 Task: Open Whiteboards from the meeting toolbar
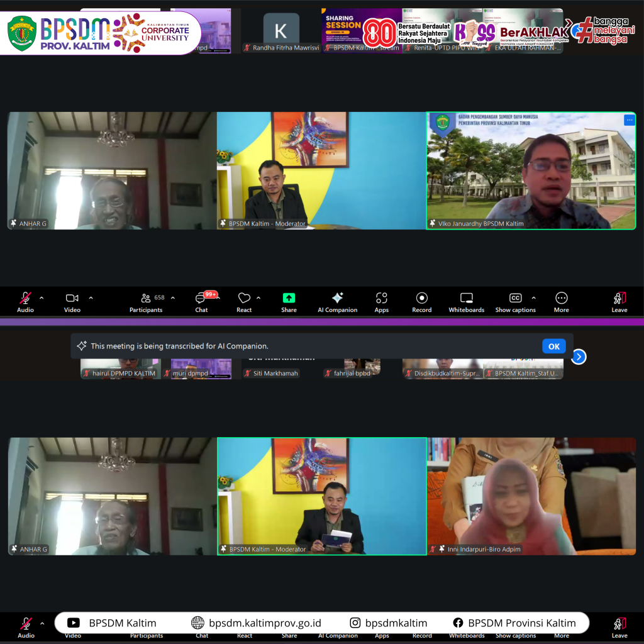[466, 299]
